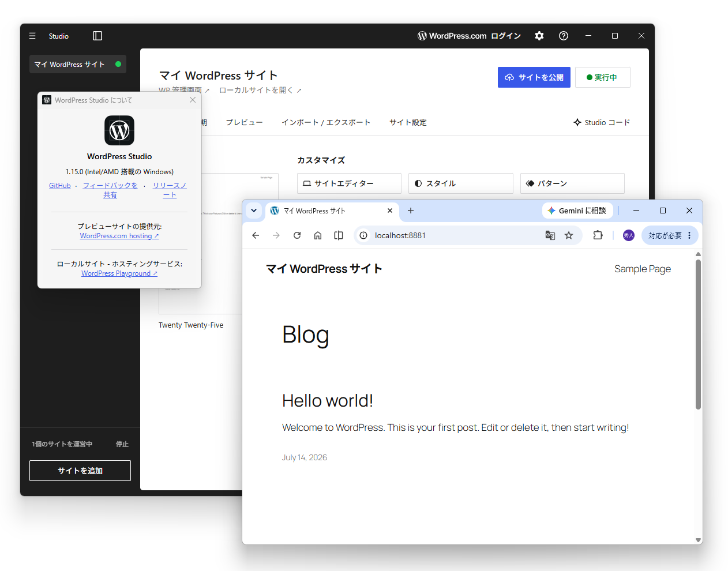
Task: Switch to インポート / エクスポート tab
Action: [326, 122]
